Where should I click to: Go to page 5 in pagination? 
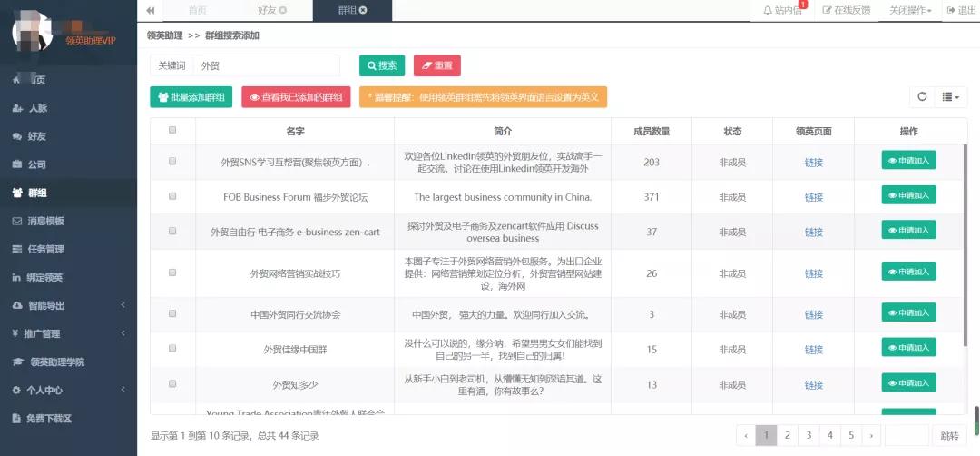[x=851, y=435]
